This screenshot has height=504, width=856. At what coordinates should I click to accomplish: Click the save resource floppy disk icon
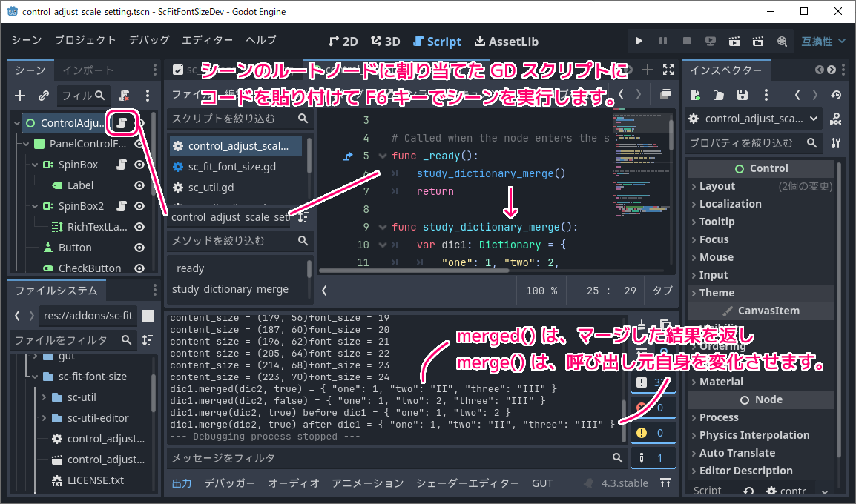pyautogui.click(x=743, y=96)
